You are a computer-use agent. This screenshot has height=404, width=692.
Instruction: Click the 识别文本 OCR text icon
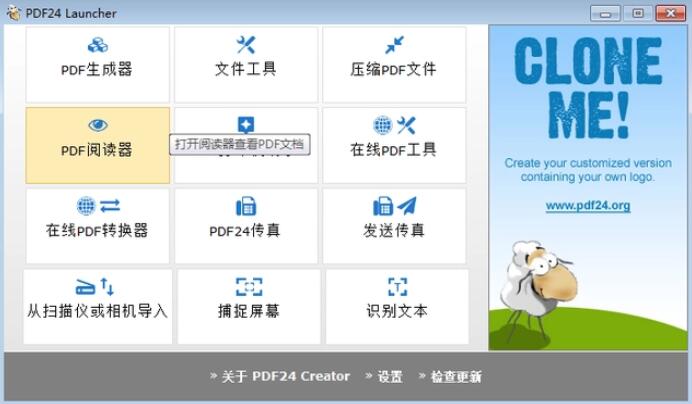click(397, 287)
